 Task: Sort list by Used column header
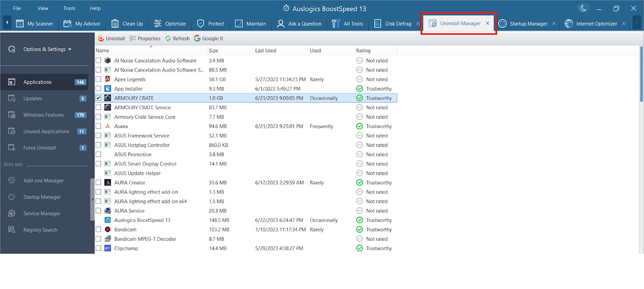[331, 50]
